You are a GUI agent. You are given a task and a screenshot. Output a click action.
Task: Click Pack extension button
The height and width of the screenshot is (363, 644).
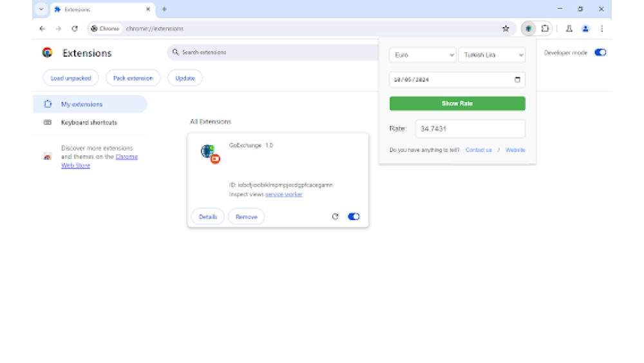(x=133, y=78)
